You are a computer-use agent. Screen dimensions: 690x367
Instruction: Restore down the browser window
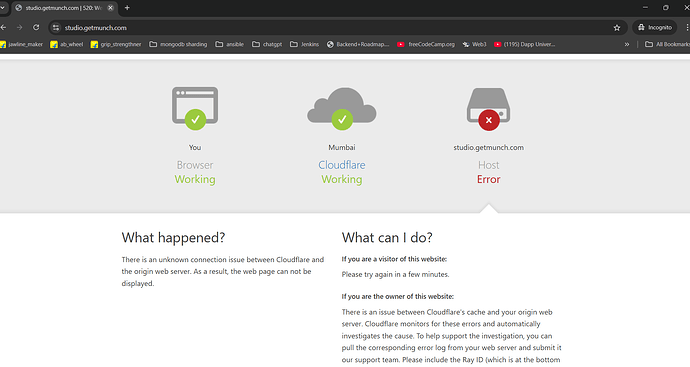tap(666, 7)
